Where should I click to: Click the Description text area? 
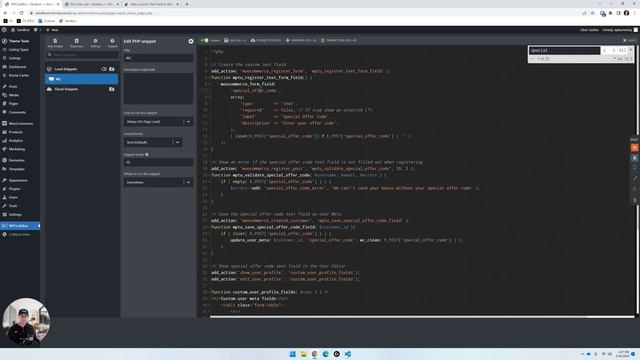click(x=158, y=89)
